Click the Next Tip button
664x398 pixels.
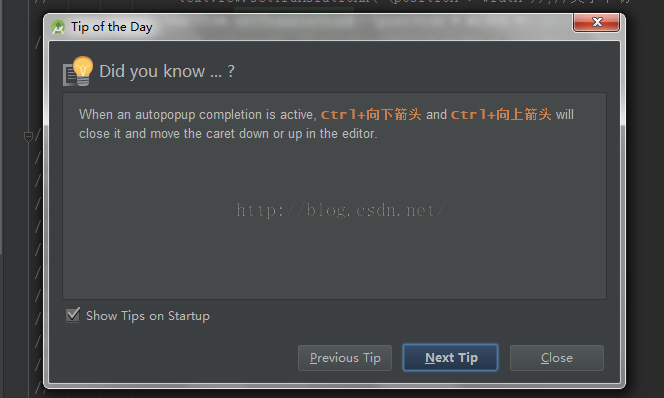451,358
